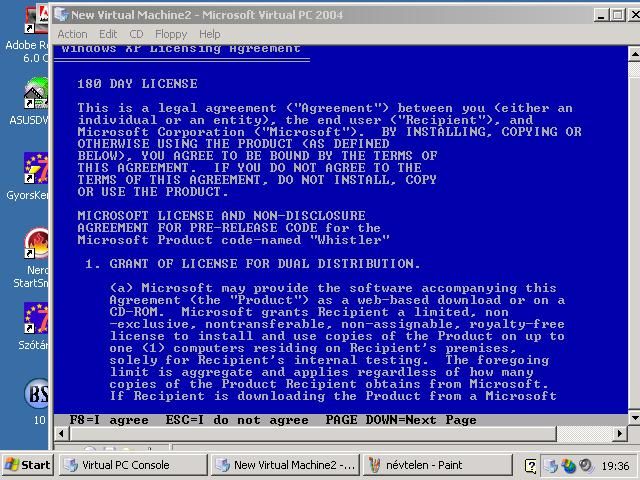640x480 pixels.
Task: Open the GyorsKer desktop shortcut
Action: tap(36, 170)
